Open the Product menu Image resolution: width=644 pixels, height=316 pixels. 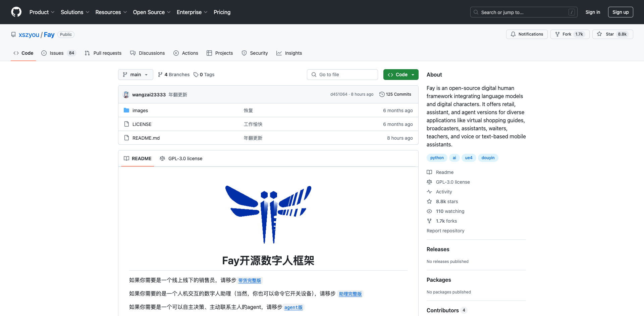(x=42, y=12)
